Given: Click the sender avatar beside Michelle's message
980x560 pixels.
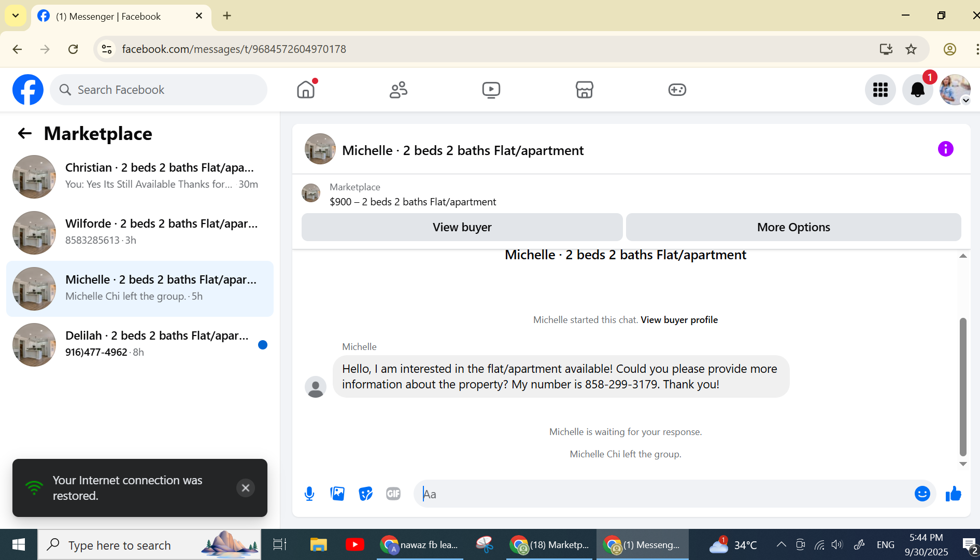Looking at the screenshot, I should (316, 387).
